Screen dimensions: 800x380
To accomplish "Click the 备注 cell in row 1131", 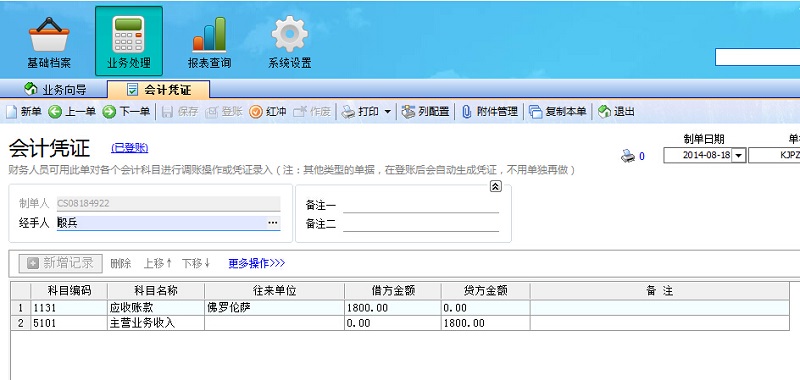I will coord(660,308).
